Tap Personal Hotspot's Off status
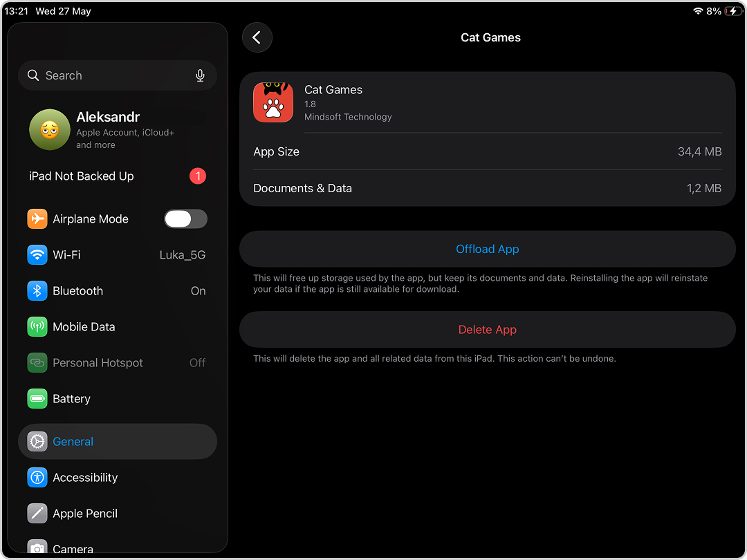Viewport: 747px width, 560px height. pyautogui.click(x=197, y=363)
